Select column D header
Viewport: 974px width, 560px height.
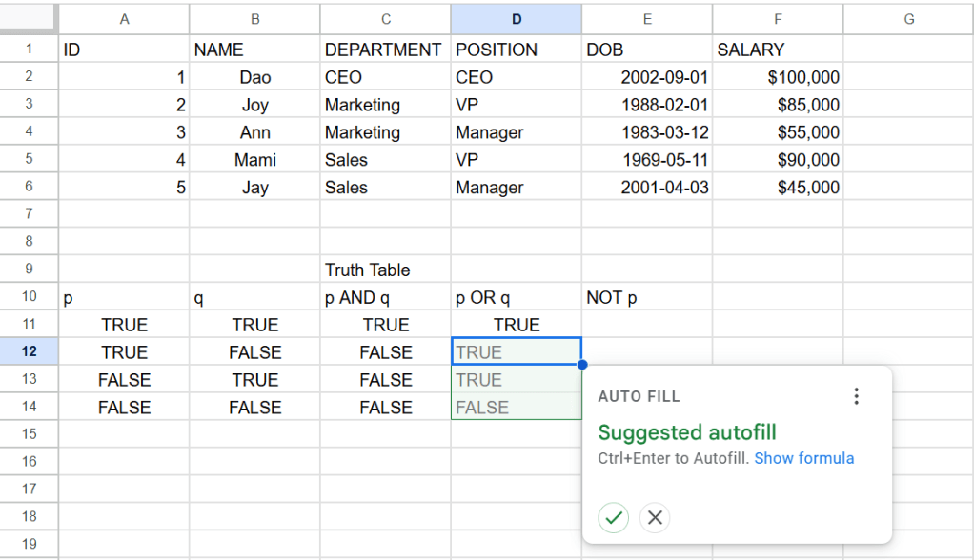(517, 19)
